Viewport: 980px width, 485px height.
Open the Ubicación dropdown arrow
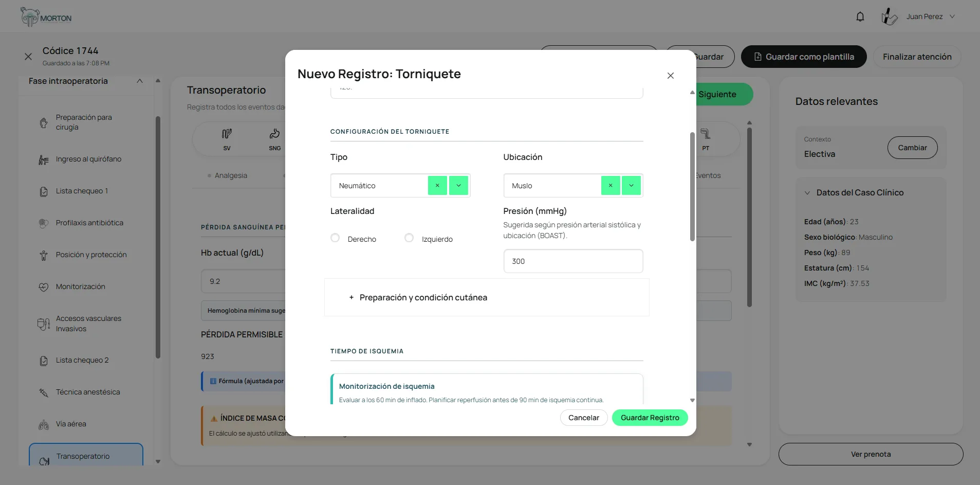(x=631, y=186)
